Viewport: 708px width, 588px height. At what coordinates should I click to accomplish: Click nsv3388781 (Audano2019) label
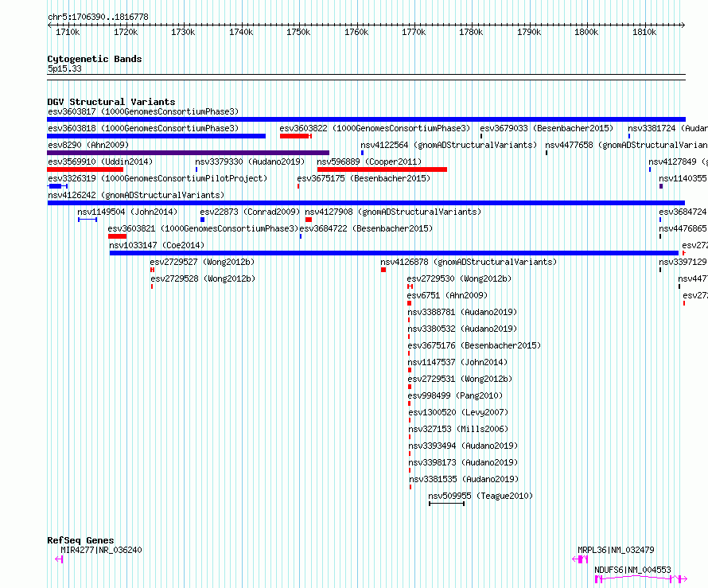(x=462, y=312)
